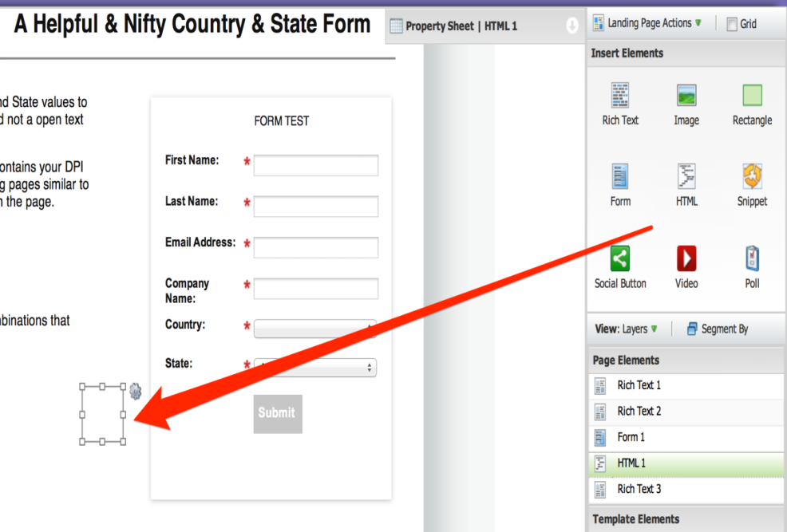Insert a Rich Text element
The image size is (787, 532).
pos(620,104)
